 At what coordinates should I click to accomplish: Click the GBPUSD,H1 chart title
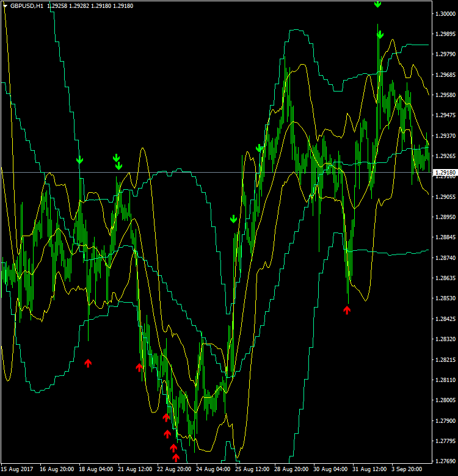point(27,5)
